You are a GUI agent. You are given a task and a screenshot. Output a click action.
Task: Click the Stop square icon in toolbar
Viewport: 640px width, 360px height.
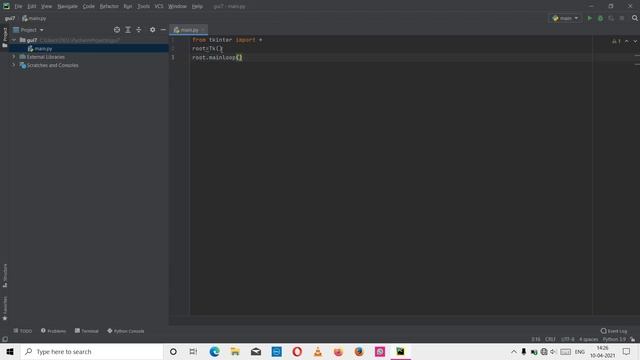coord(622,18)
